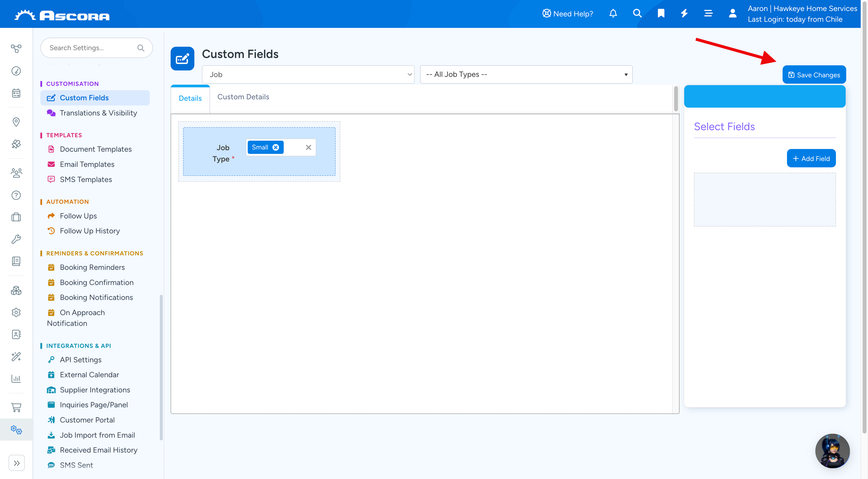The height and width of the screenshot is (479, 868).
Task: Open Customer Portal
Action: 81,420
